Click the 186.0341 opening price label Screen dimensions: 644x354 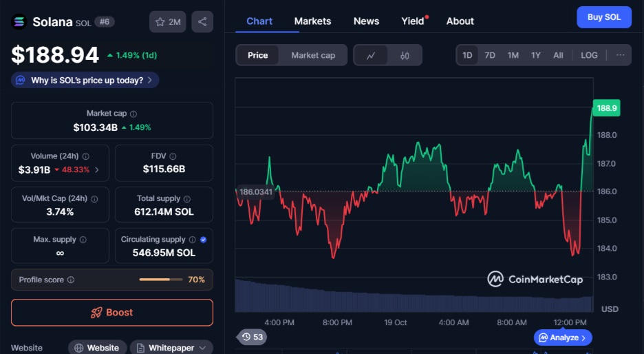[255, 192]
